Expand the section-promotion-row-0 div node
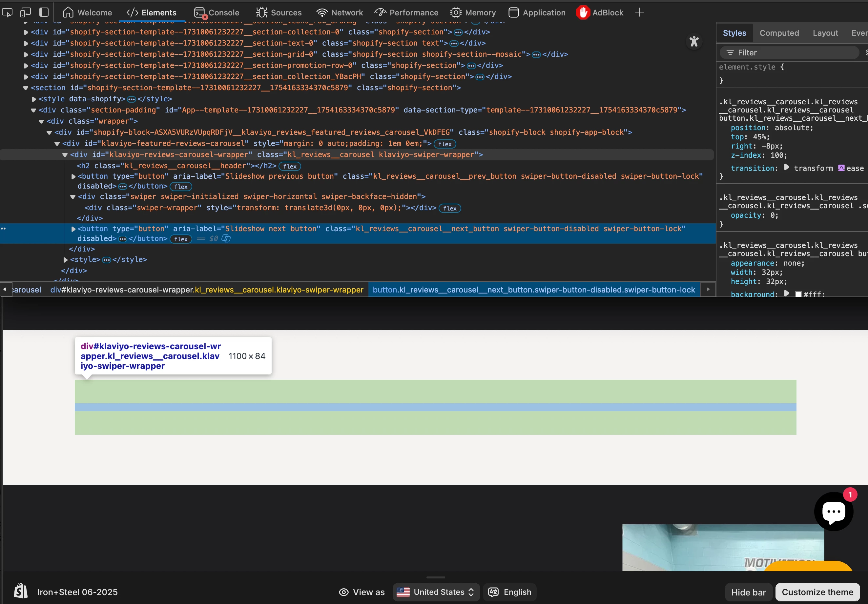Viewport: 868px width, 604px height. click(26, 66)
